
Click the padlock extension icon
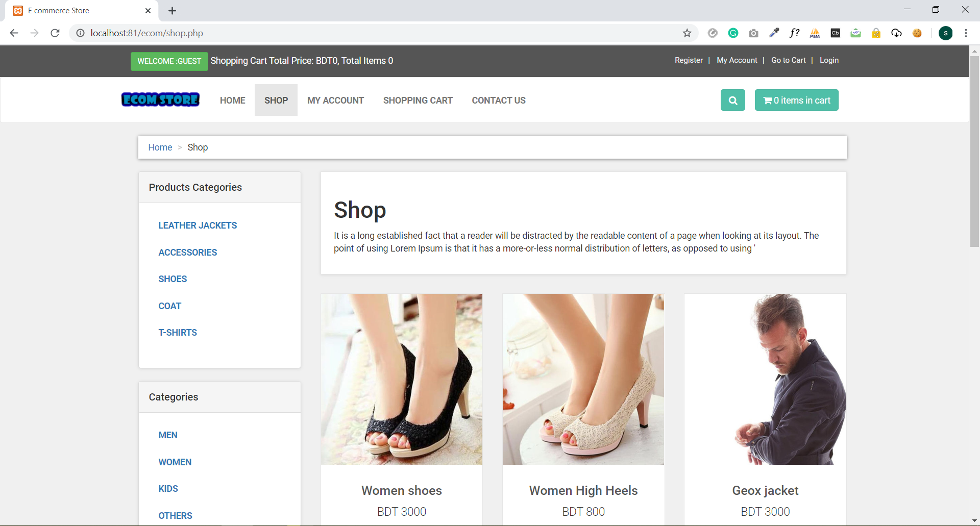pos(876,33)
